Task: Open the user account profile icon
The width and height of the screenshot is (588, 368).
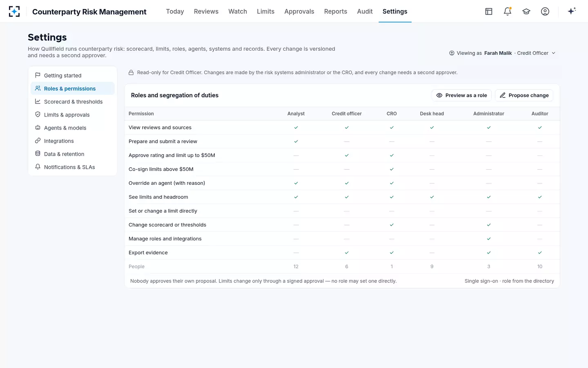Action: (x=545, y=11)
